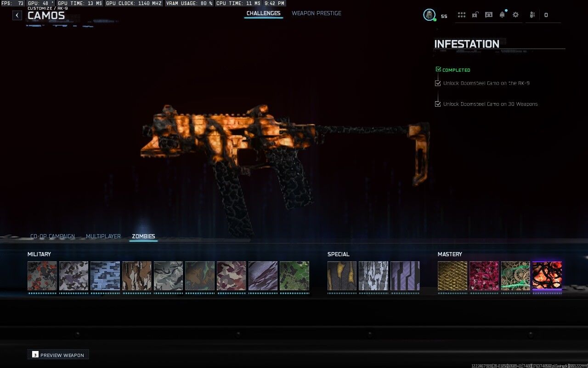Switch to the Challenges tab
This screenshot has width=588, height=368.
coord(263,13)
